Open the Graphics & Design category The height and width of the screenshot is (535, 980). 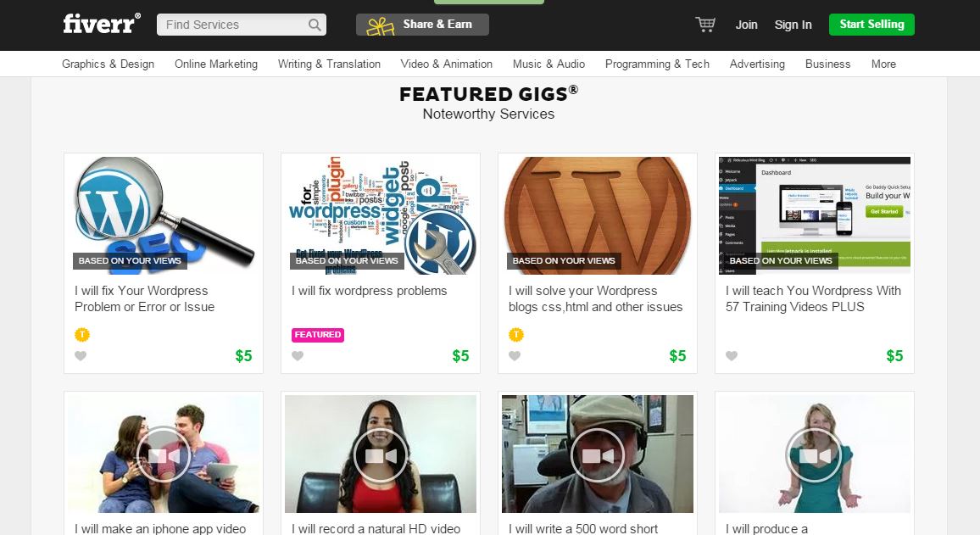(108, 64)
